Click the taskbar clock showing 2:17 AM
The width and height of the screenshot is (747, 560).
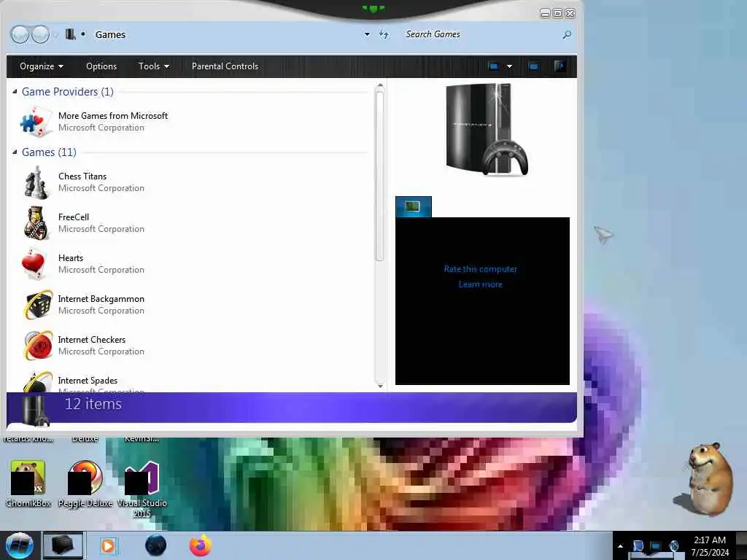710,546
